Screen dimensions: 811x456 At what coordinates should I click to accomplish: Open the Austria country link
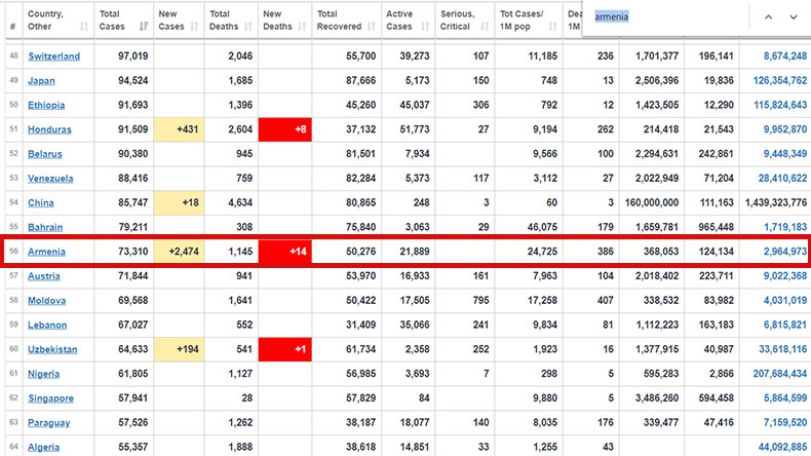point(44,276)
